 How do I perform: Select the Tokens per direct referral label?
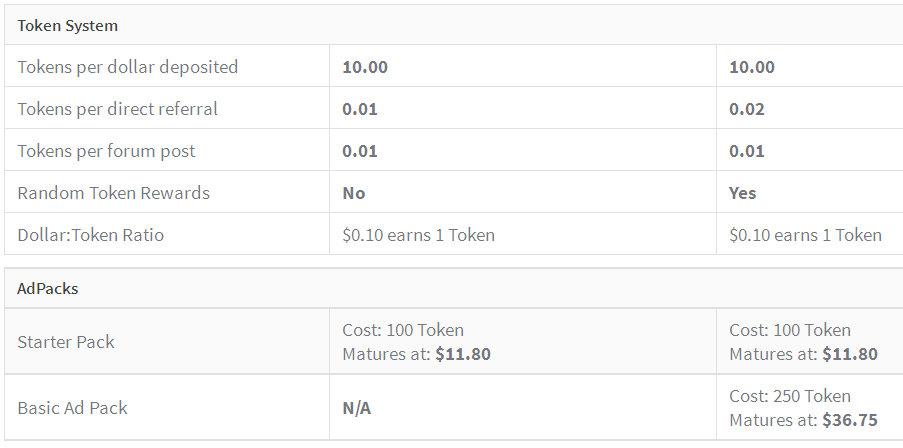click(x=117, y=110)
